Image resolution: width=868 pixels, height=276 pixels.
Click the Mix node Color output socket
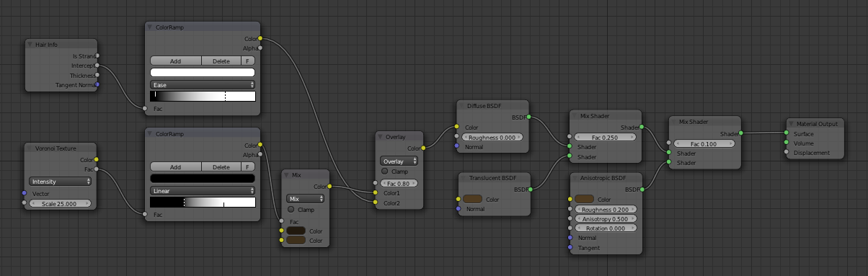point(330,187)
